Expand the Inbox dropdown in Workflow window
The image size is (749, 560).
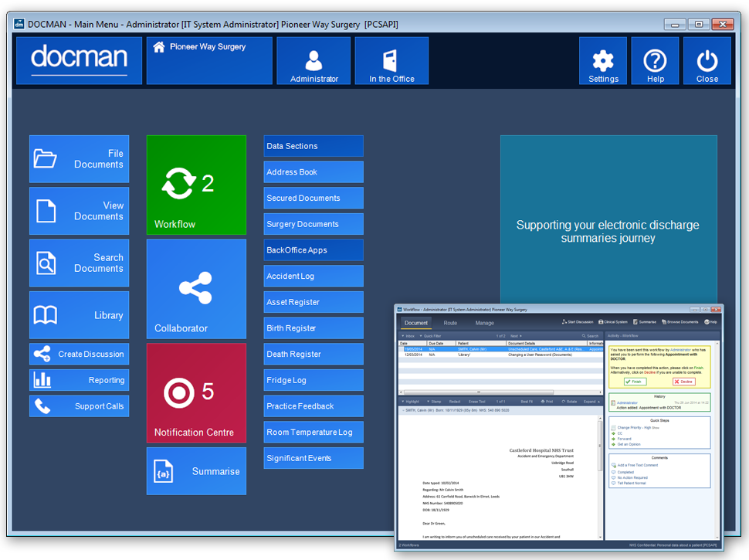(408, 336)
